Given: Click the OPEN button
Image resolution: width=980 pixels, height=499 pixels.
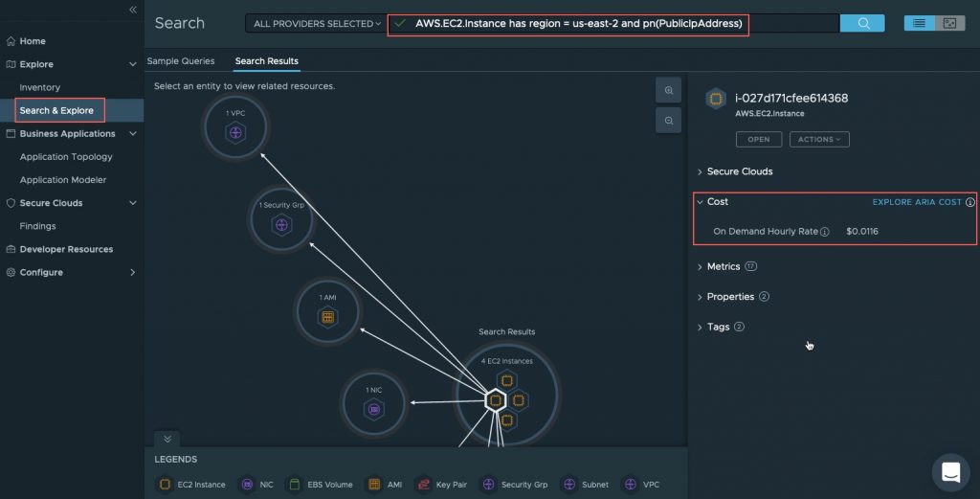Looking at the screenshot, I should (759, 140).
